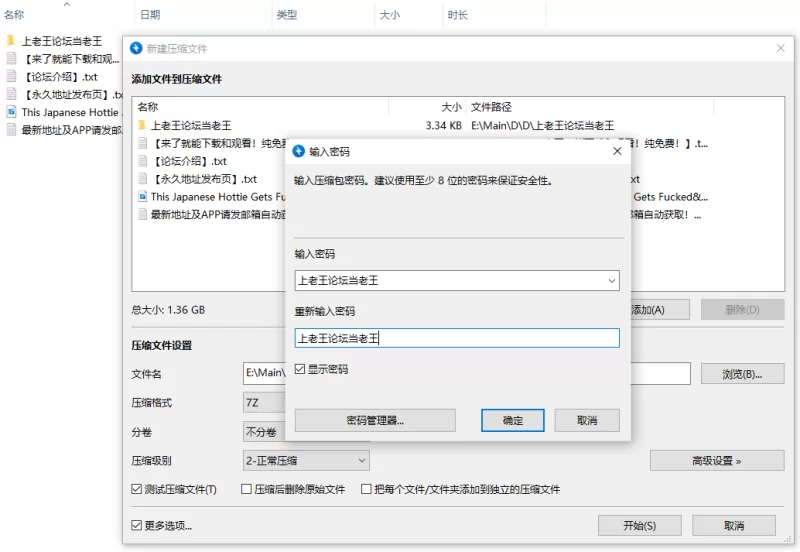Click the 上老王论坛当老王 folder icon in archive list
This screenshot has height=552, width=800.
click(x=143, y=126)
